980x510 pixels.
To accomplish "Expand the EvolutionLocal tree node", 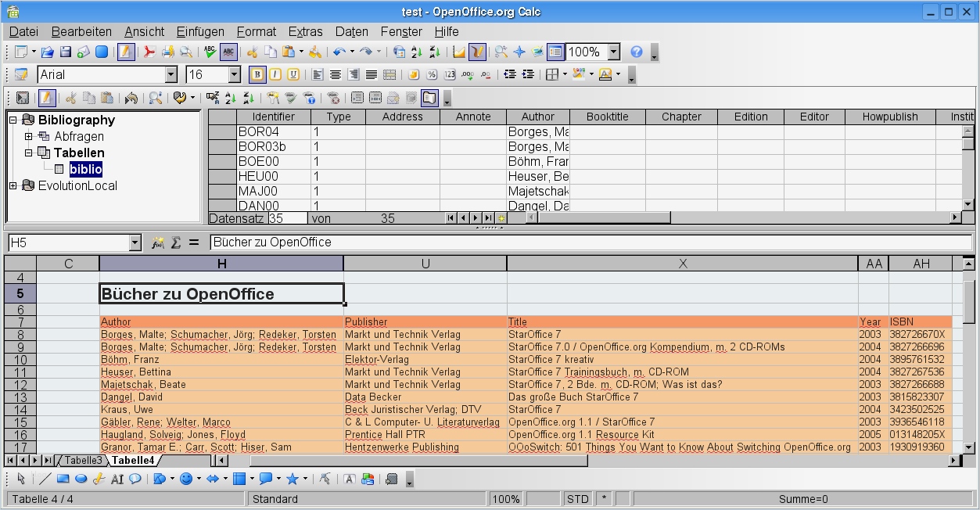I will (x=13, y=186).
